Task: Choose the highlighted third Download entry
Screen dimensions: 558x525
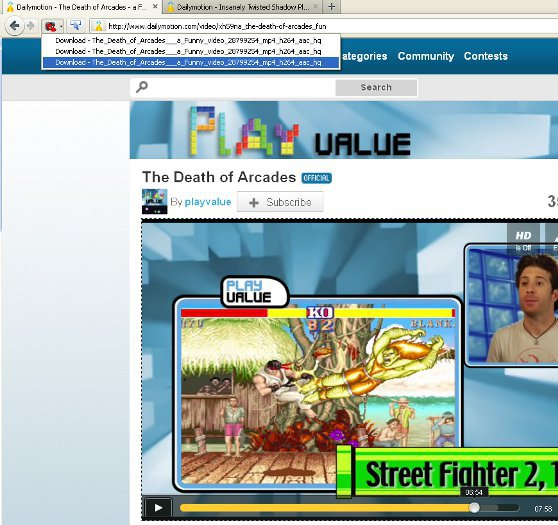Action: click(x=191, y=63)
